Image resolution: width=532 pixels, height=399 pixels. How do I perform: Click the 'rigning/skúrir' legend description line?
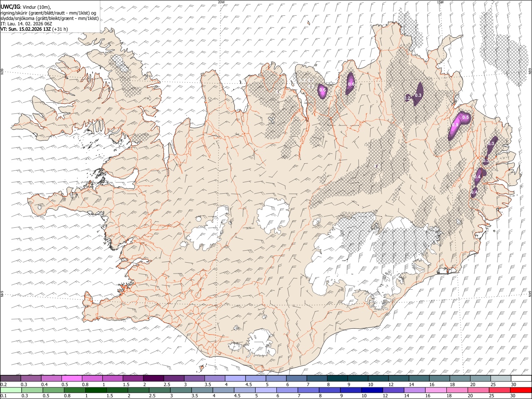48,12
